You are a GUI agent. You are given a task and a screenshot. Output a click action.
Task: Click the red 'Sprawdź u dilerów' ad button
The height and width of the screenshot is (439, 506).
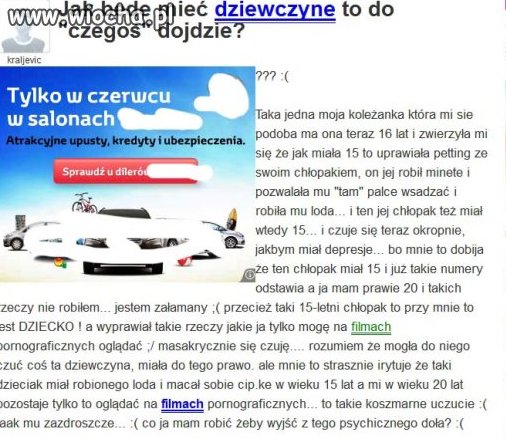(x=126, y=171)
